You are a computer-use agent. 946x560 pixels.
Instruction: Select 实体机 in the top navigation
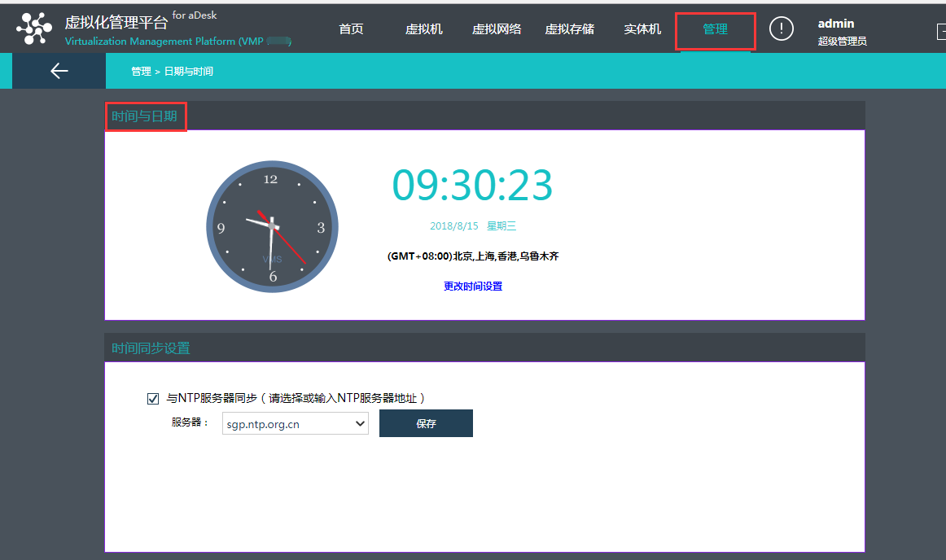coord(642,28)
